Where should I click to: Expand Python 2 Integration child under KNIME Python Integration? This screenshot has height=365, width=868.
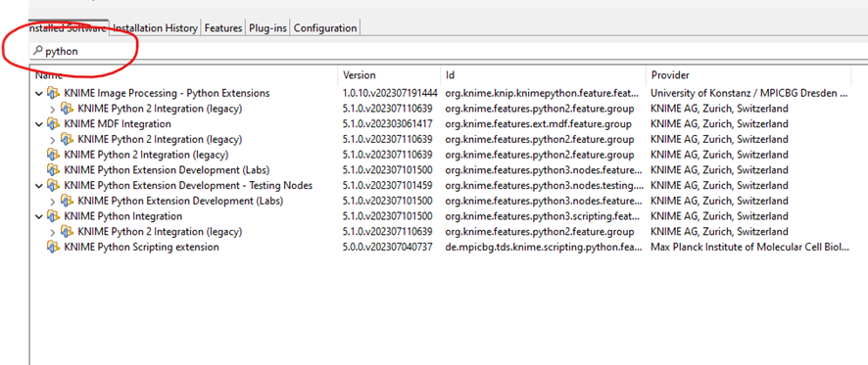tap(53, 232)
